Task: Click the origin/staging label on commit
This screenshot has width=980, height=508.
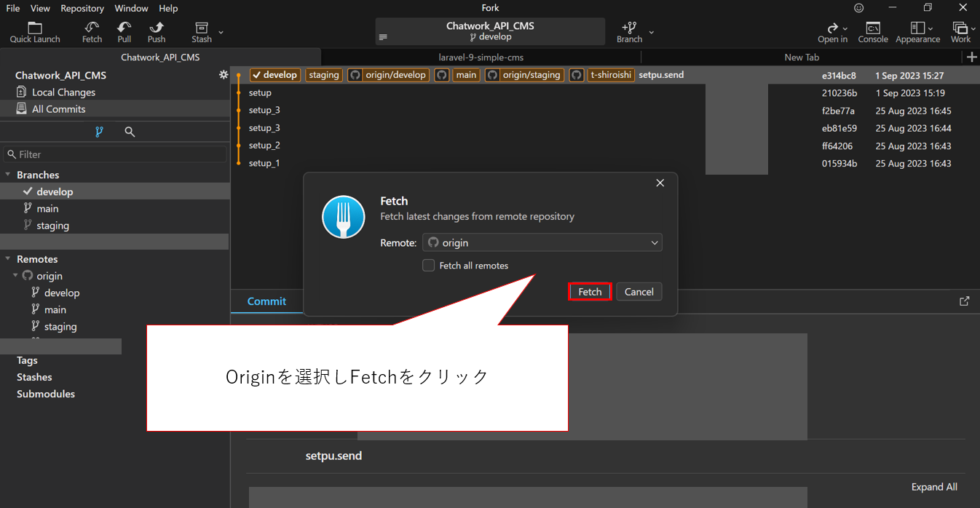Action: point(524,75)
